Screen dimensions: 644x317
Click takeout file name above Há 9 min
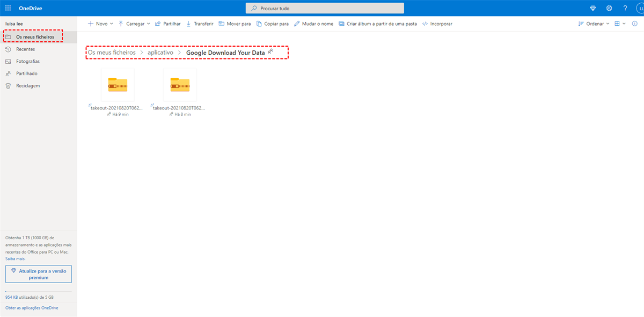[x=116, y=108]
